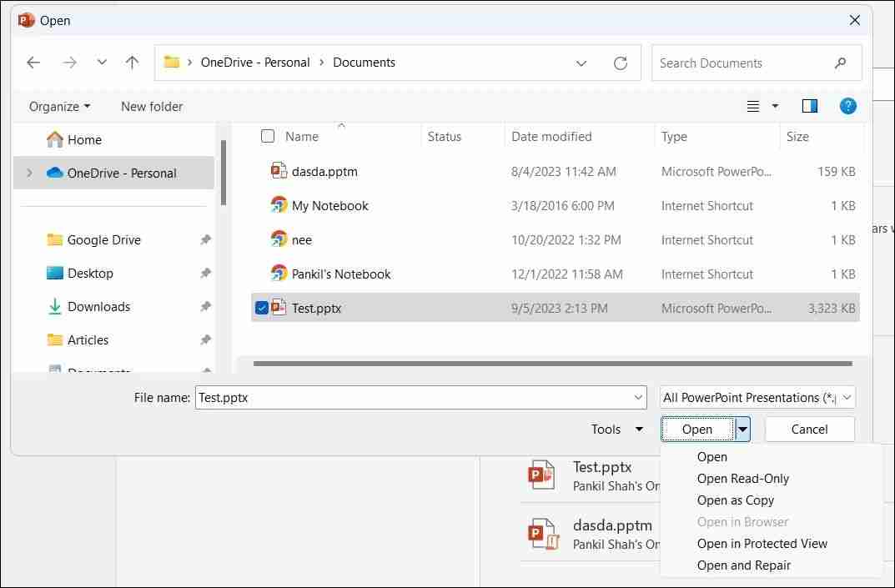The image size is (895, 588).
Task: Open the Open button dropdown arrow
Action: [742, 429]
